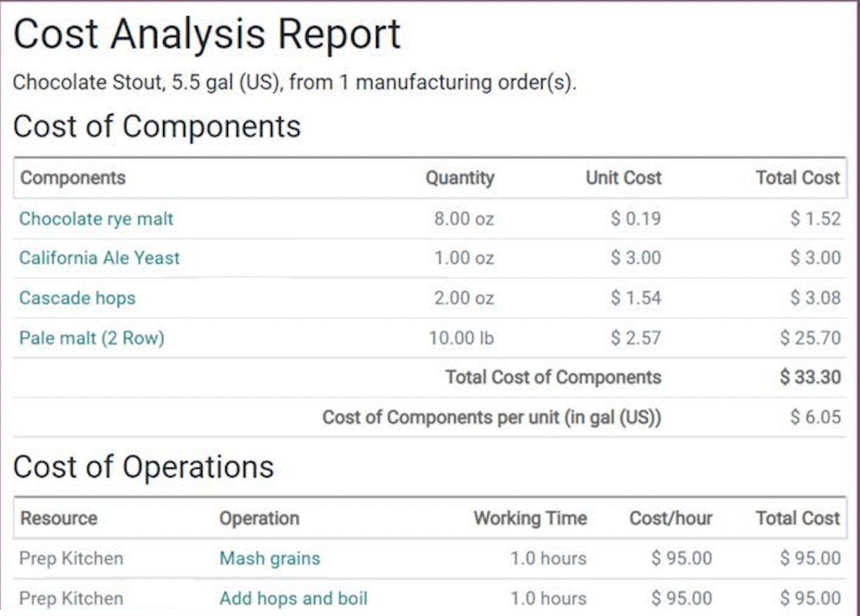The width and height of the screenshot is (860, 616).
Task: Click the Resource column header
Action: point(59,519)
